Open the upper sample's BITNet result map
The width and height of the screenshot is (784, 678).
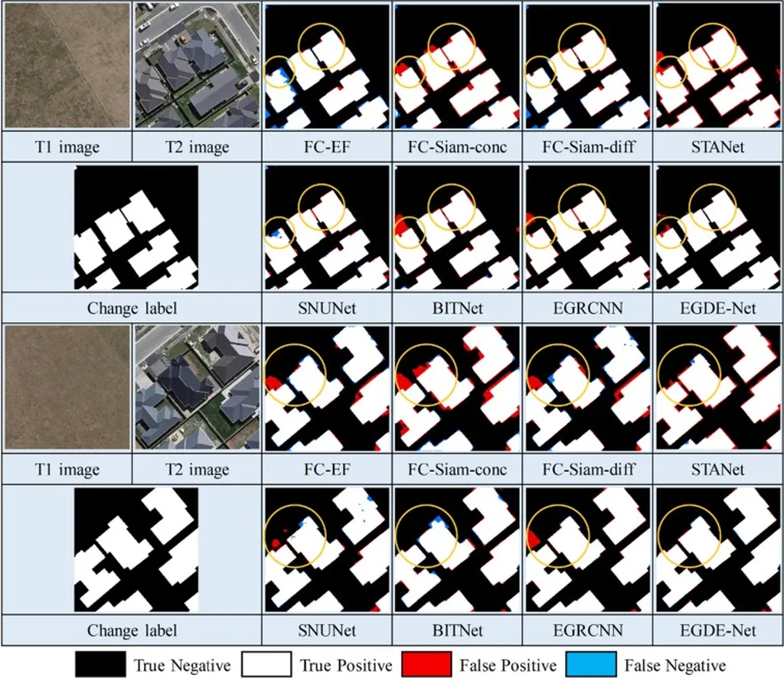tap(457, 228)
